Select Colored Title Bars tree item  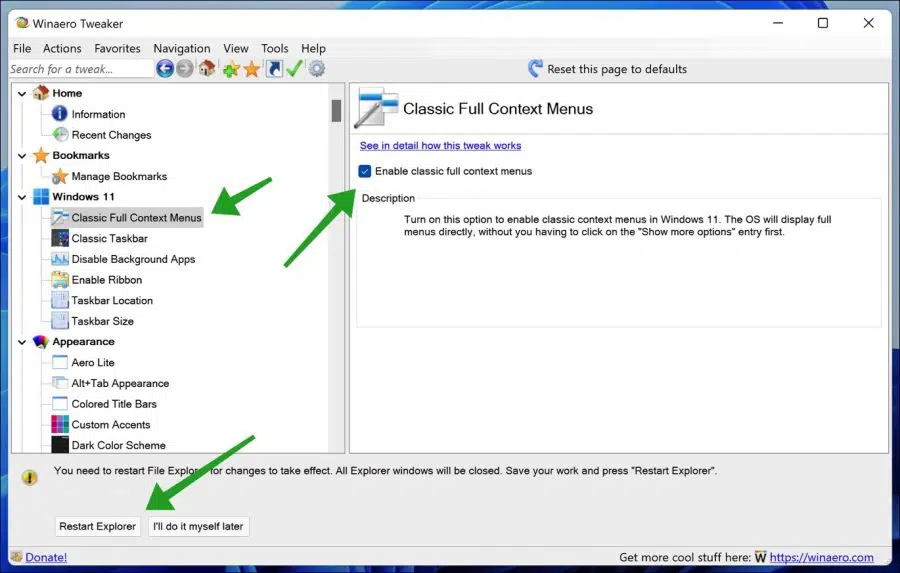(114, 404)
